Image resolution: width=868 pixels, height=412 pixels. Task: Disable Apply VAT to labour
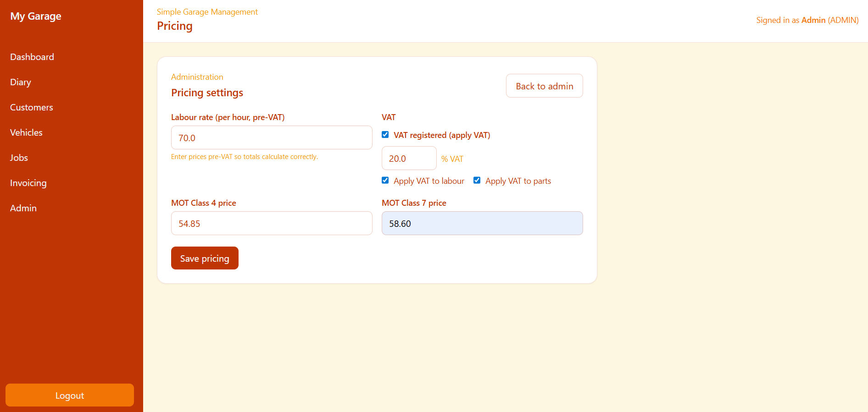[385, 181]
